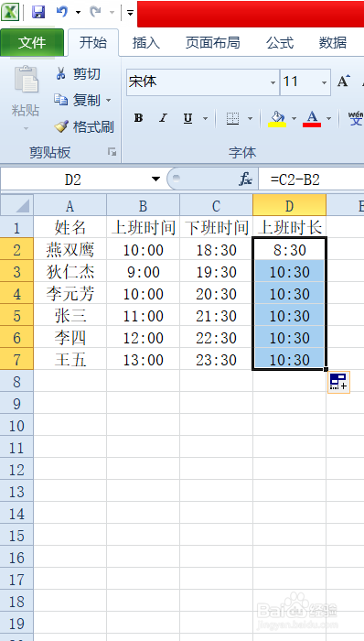Select row 2 header
The width and height of the screenshot is (364, 641).
pos(16,249)
